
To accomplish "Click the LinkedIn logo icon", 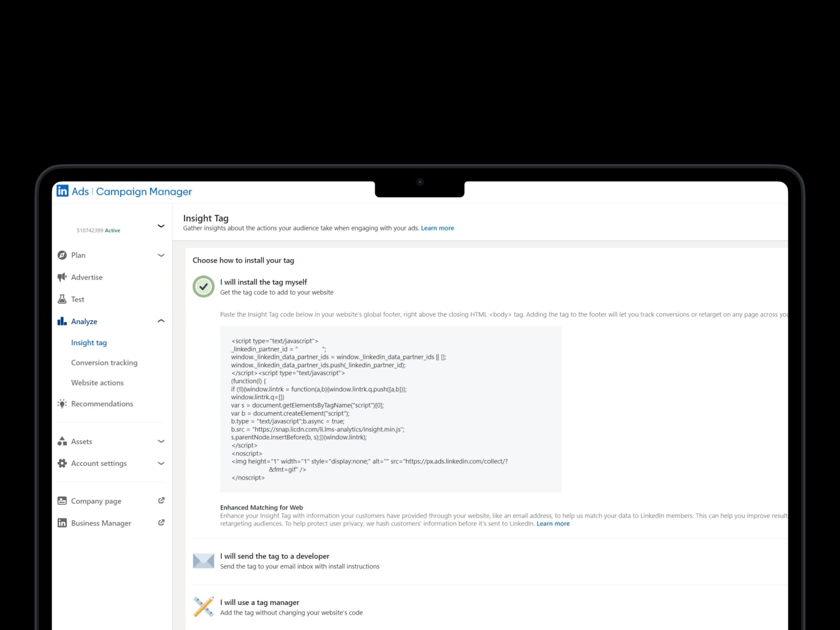I will point(63,191).
